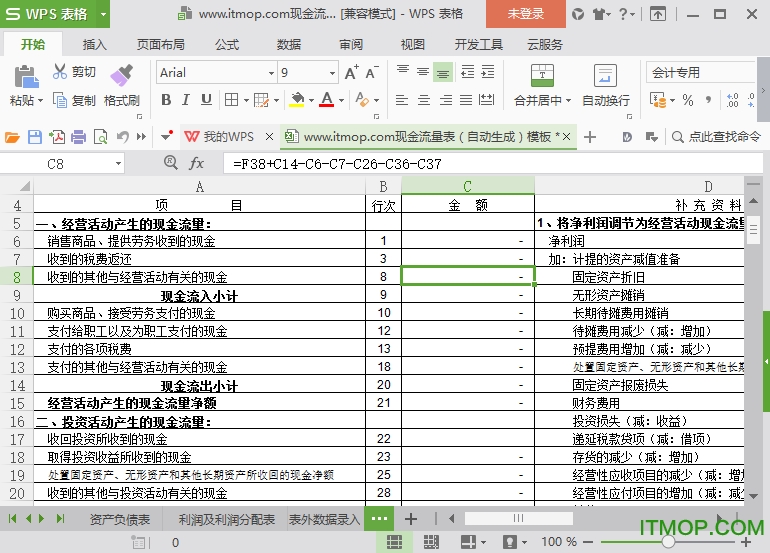Toggle bold formatting
This screenshot has height=553, width=770.
pyautogui.click(x=166, y=100)
